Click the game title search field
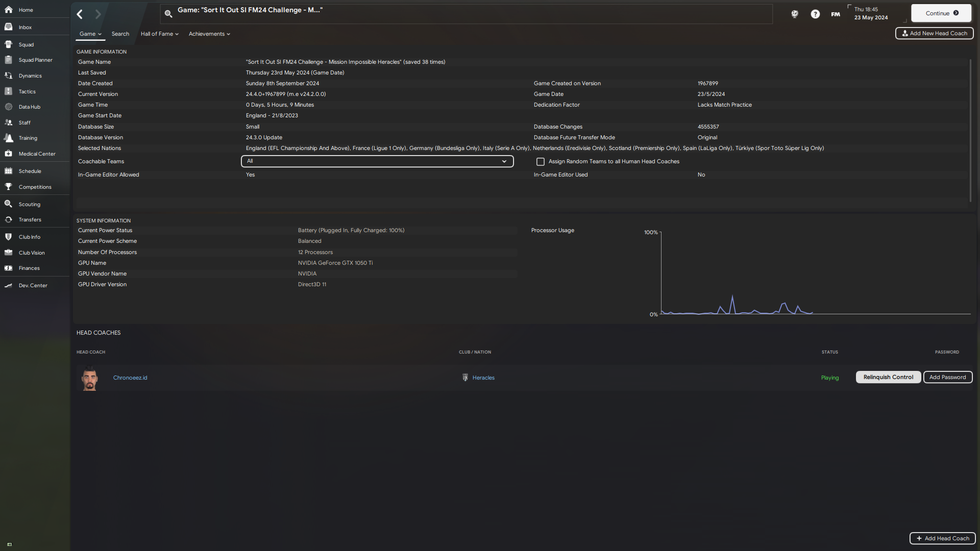Viewport: 980px width, 551px height. coord(466,14)
